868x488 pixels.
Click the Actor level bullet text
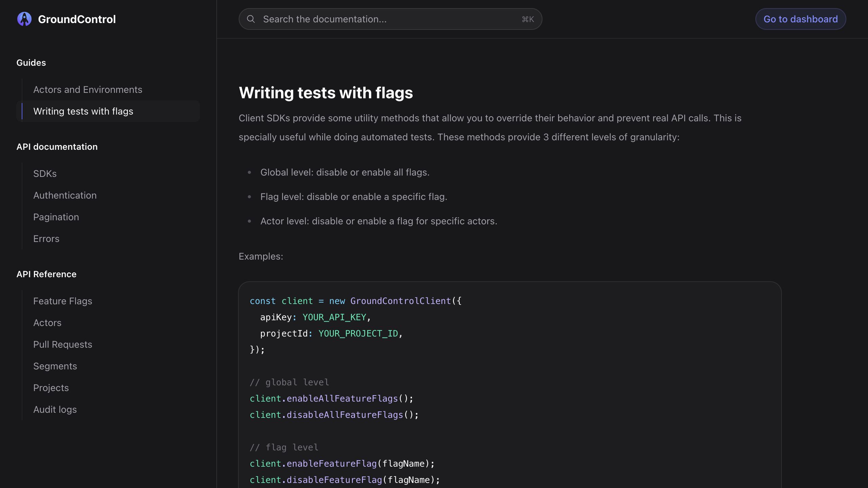tap(379, 221)
